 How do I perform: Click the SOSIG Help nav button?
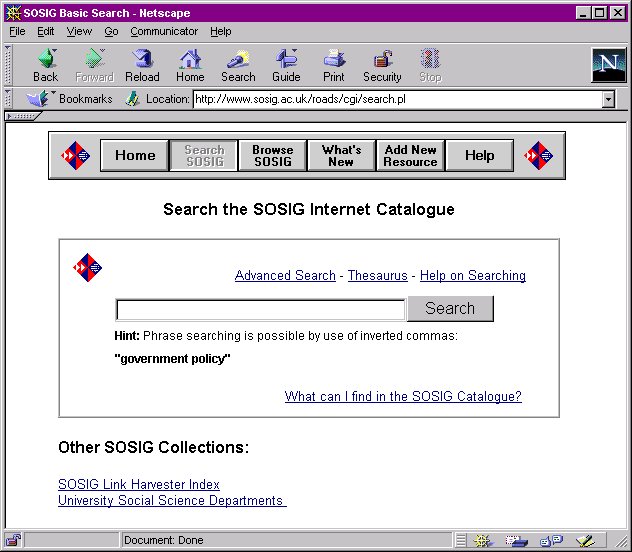pos(480,156)
